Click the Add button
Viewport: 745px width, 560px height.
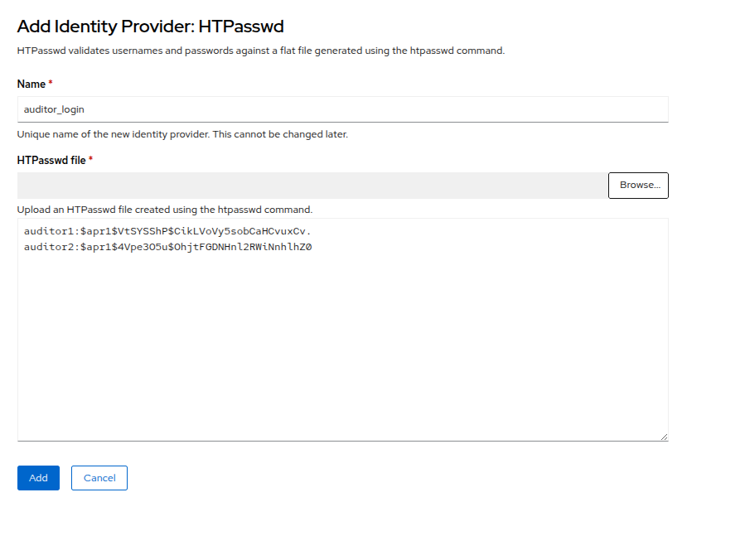point(38,478)
